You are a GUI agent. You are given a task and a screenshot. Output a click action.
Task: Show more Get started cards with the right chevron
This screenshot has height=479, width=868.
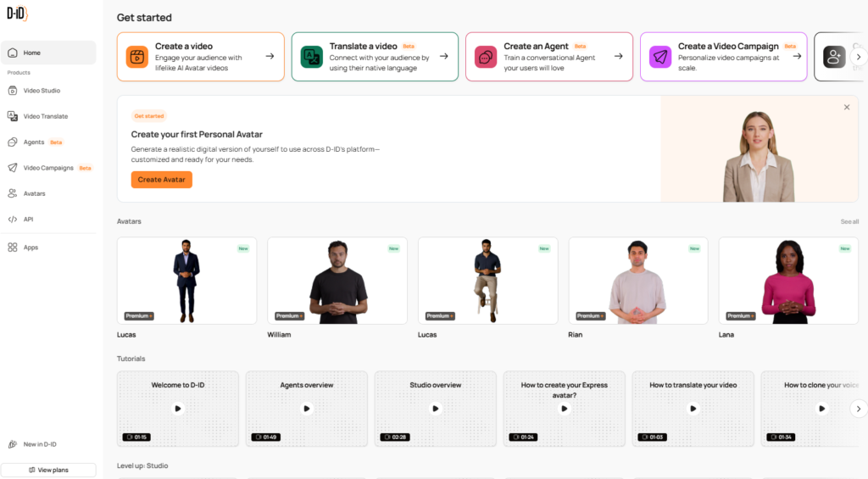tap(859, 57)
